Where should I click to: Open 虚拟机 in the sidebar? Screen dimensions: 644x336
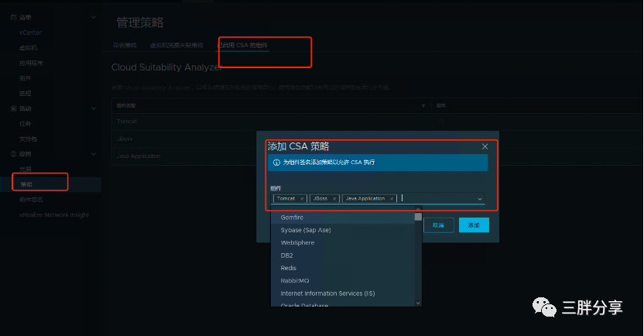point(28,48)
